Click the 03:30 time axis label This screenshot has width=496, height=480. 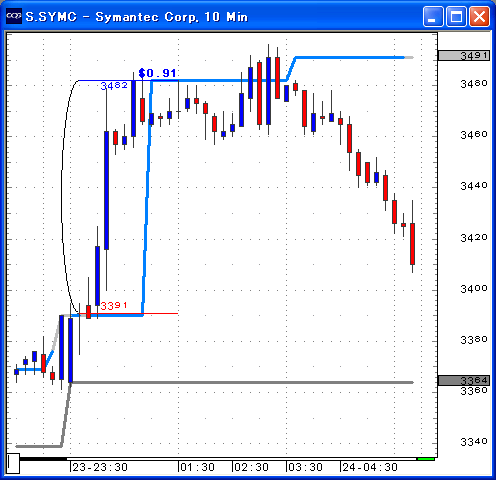coord(305,467)
